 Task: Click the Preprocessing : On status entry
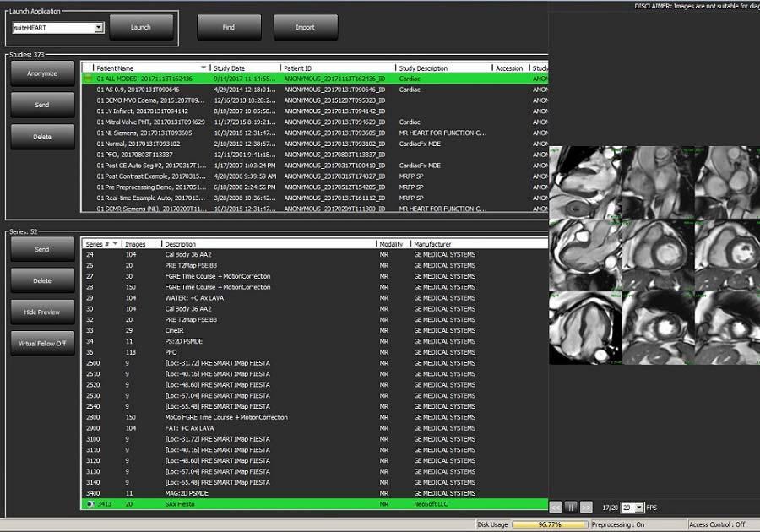point(618,524)
